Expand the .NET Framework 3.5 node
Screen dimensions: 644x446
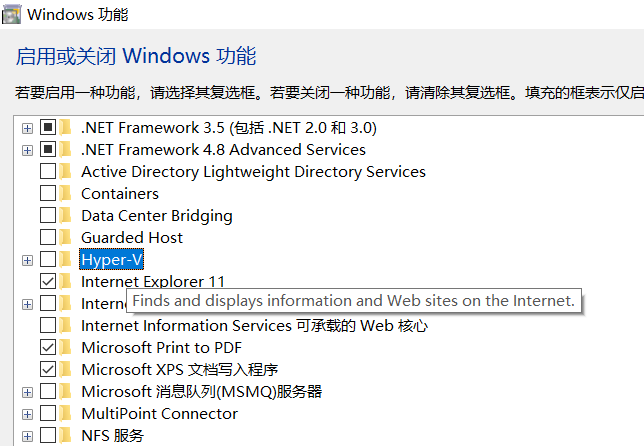(x=27, y=128)
